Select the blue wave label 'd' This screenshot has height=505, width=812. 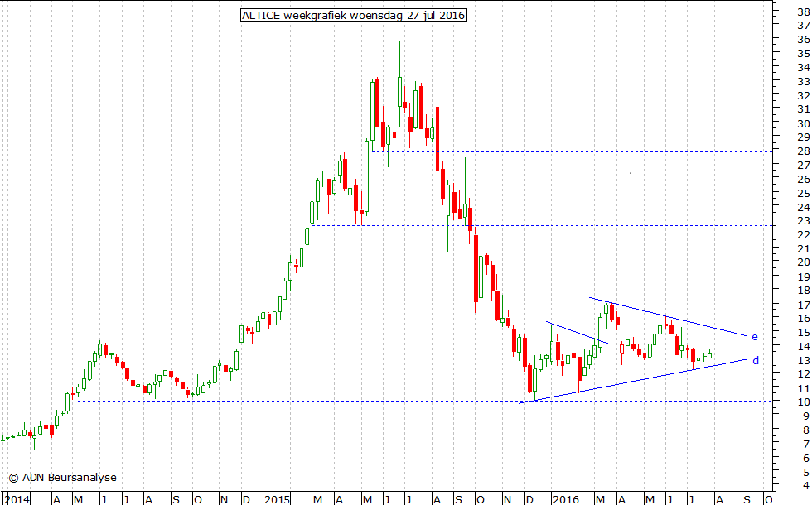coord(756,361)
